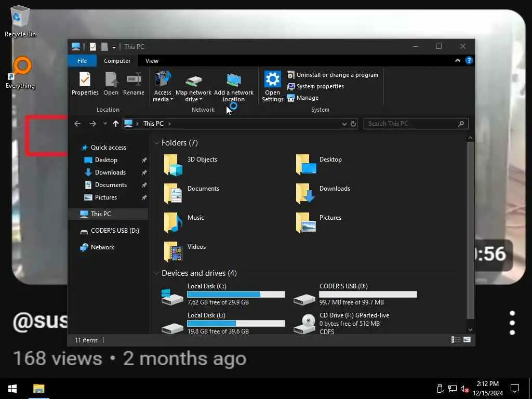Click the CODER'S USB (D:) capacity bar

(x=368, y=295)
